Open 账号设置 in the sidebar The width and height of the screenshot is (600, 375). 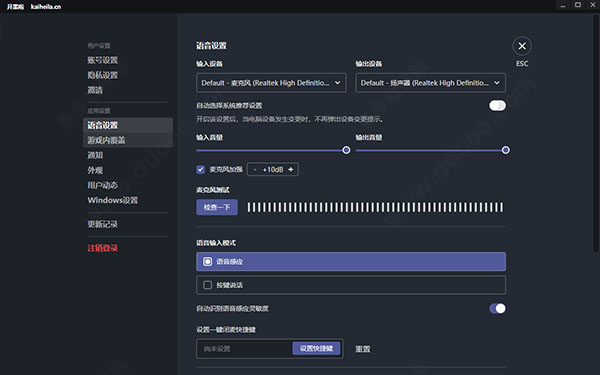(103, 60)
